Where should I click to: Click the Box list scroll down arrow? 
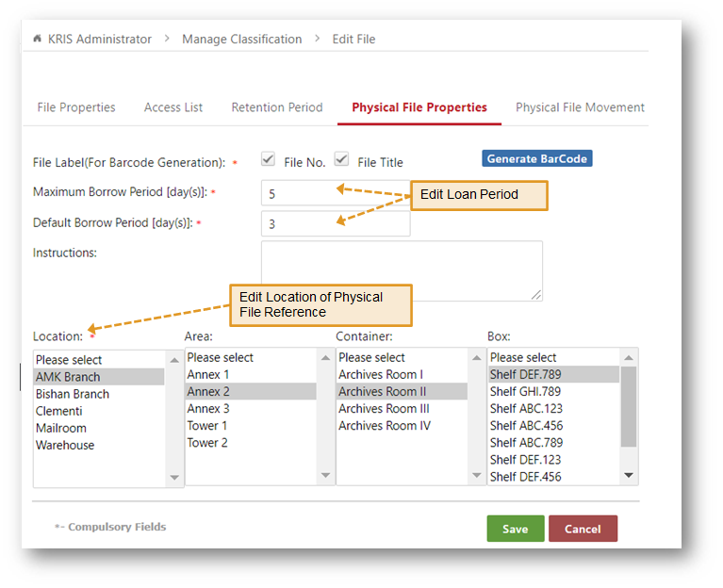[629, 475]
